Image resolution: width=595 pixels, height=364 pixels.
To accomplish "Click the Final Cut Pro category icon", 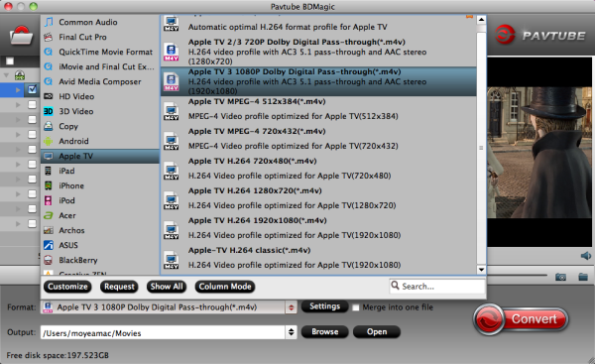I will [x=49, y=37].
